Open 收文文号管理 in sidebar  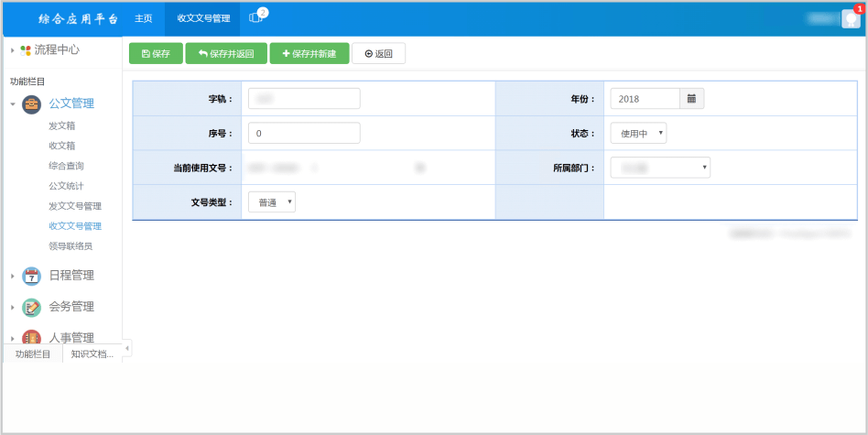tap(75, 226)
